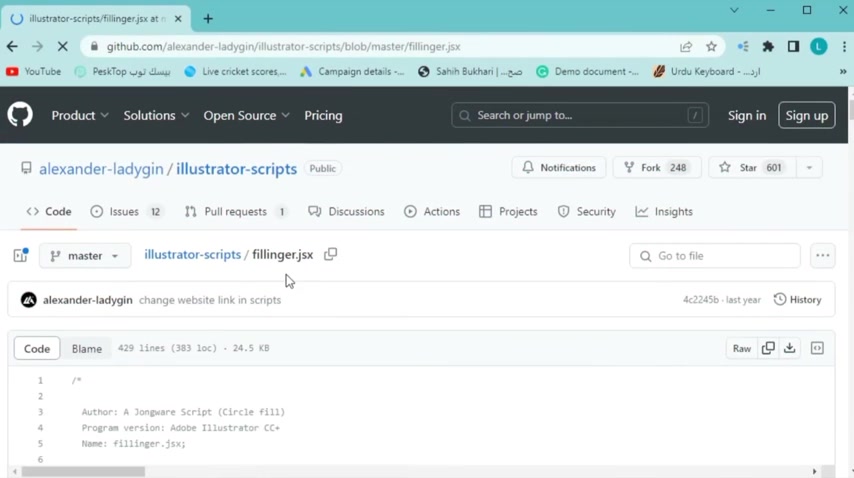Viewport: 854px width, 478px height.
Task: Bookmark this page with star icon
Action: point(711,47)
